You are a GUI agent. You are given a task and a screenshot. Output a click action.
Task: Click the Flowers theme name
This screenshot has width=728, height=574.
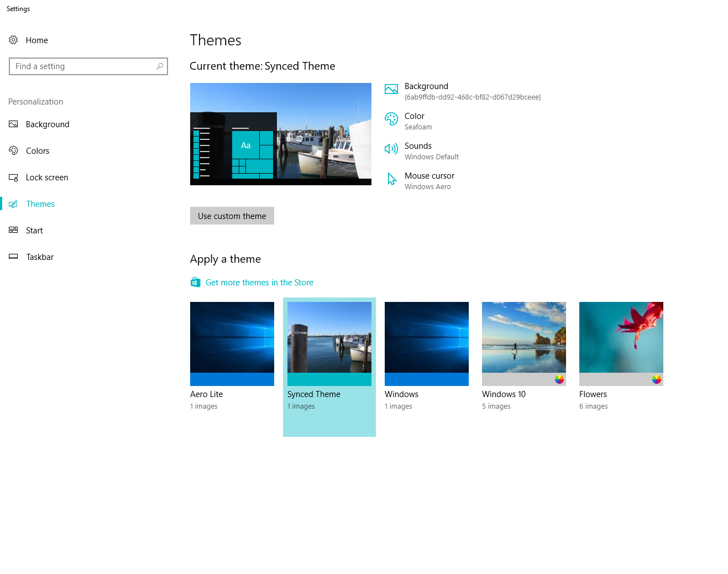[593, 394]
